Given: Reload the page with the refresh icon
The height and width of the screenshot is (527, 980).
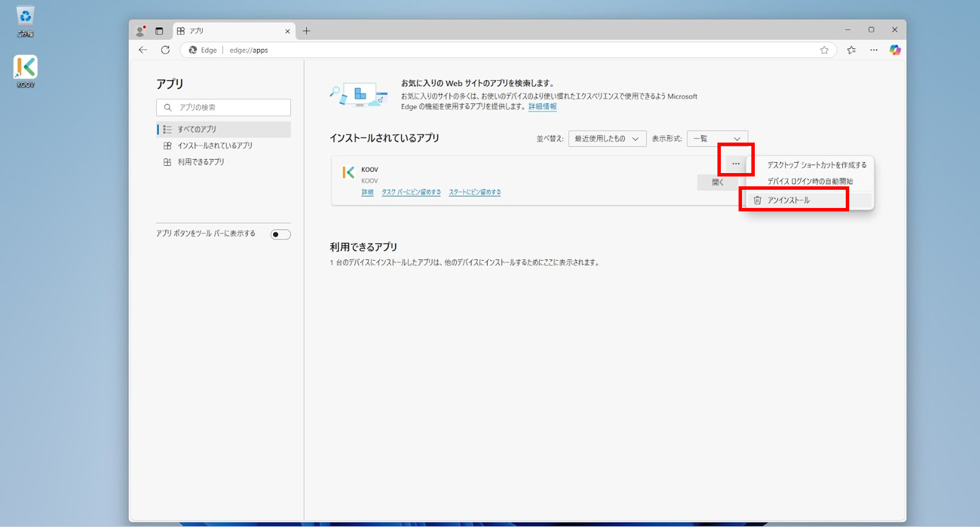Looking at the screenshot, I should (x=165, y=50).
